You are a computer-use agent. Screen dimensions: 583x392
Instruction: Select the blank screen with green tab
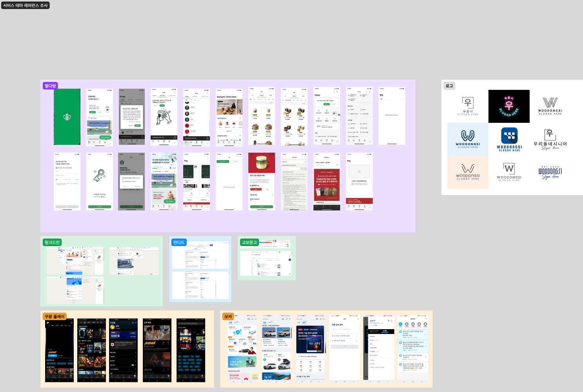pos(229,182)
